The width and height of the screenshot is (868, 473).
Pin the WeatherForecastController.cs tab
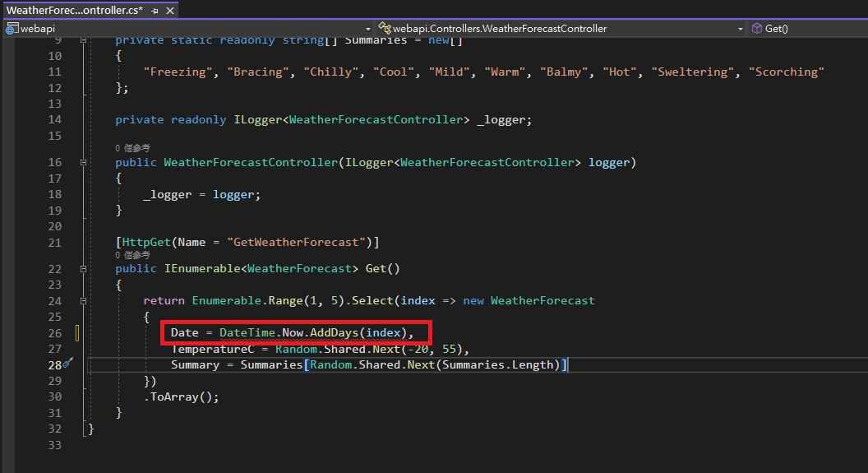[155, 11]
